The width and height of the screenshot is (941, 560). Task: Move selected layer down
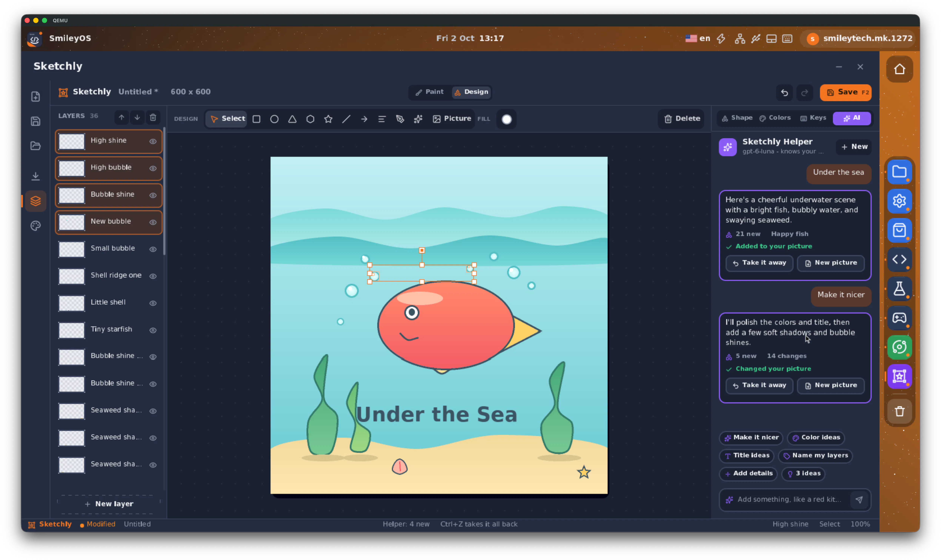coord(137,117)
